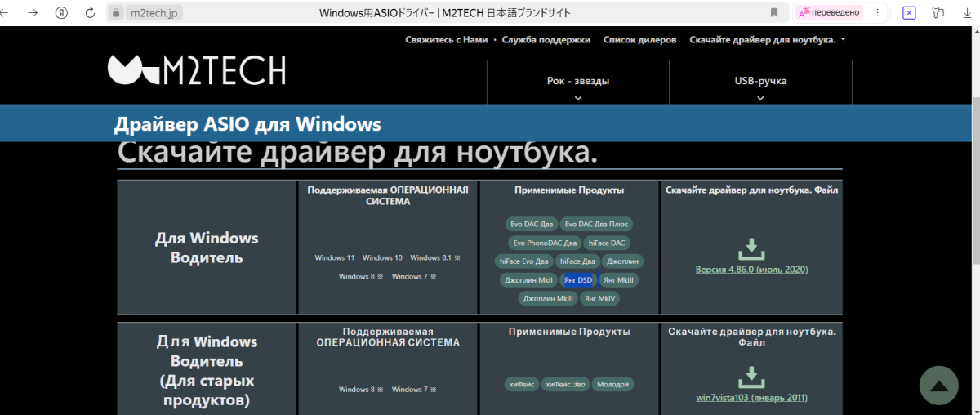The height and width of the screenshot is (415, 980).
Task: Open the 'Рок - звезды' navigation menu
Action: tap(578, 81)
